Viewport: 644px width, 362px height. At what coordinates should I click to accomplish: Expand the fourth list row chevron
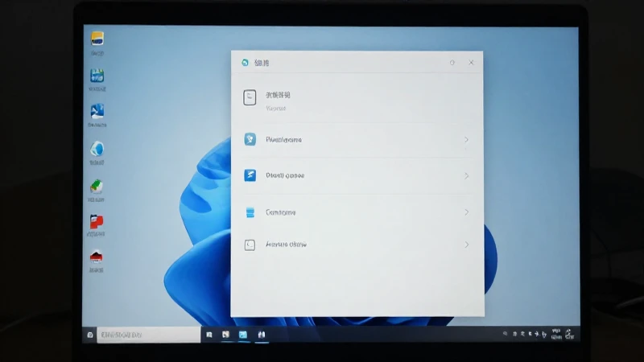tap(467, 245)
